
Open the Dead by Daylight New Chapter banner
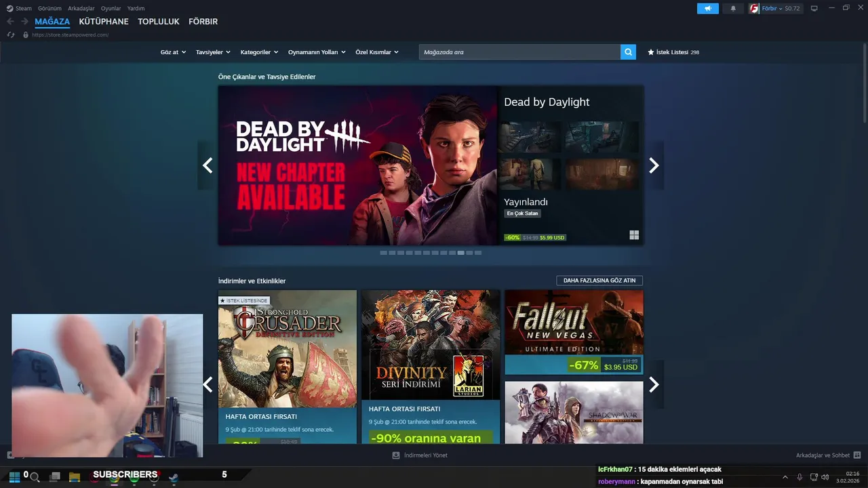click(358, 165)
